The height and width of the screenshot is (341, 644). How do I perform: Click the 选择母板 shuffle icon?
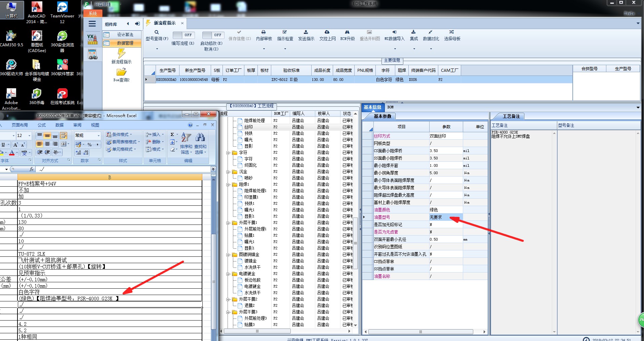pyautogui.click(x=452, y=32)
